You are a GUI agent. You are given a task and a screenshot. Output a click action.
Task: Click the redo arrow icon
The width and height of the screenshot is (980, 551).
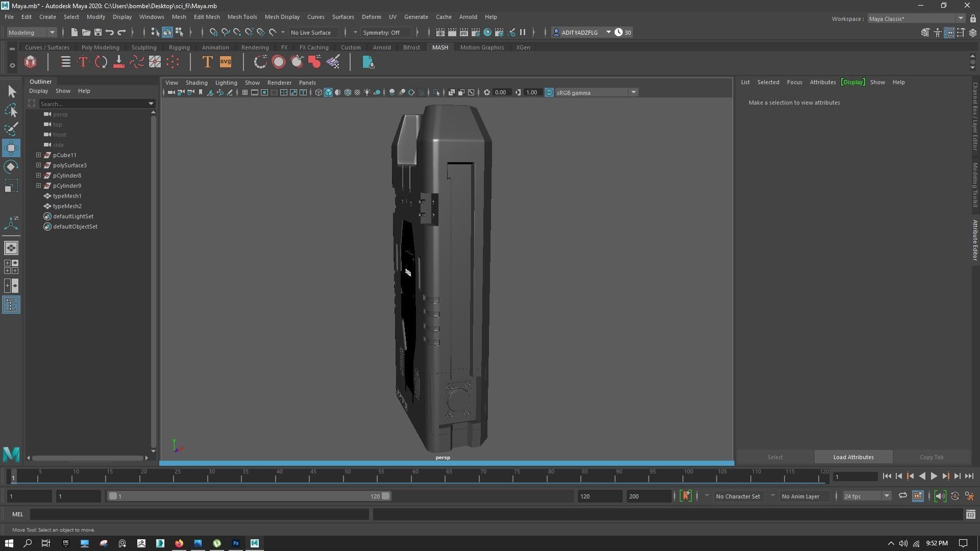pyautogui.click(x=121, y=32)
